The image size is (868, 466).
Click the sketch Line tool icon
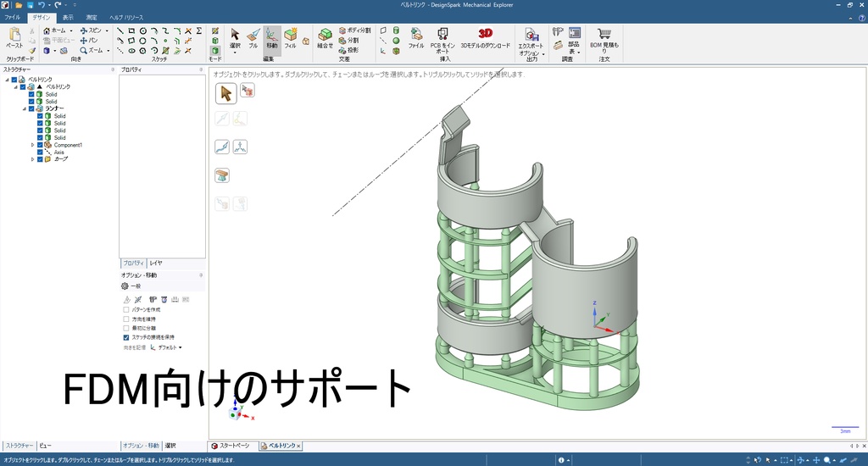[x=120, y=31]
